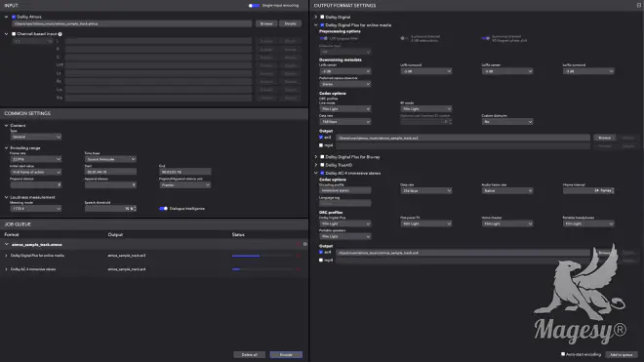Collapse the Loudness measurement group
Viewport: 644px width, 362px height.
[x=6, y=198]
